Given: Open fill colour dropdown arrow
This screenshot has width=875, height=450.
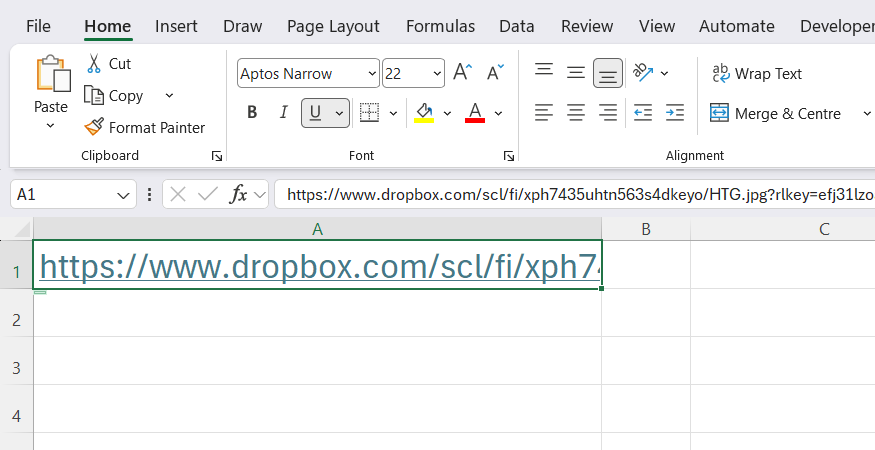Looking at the screenshot, I should [447, 113].
